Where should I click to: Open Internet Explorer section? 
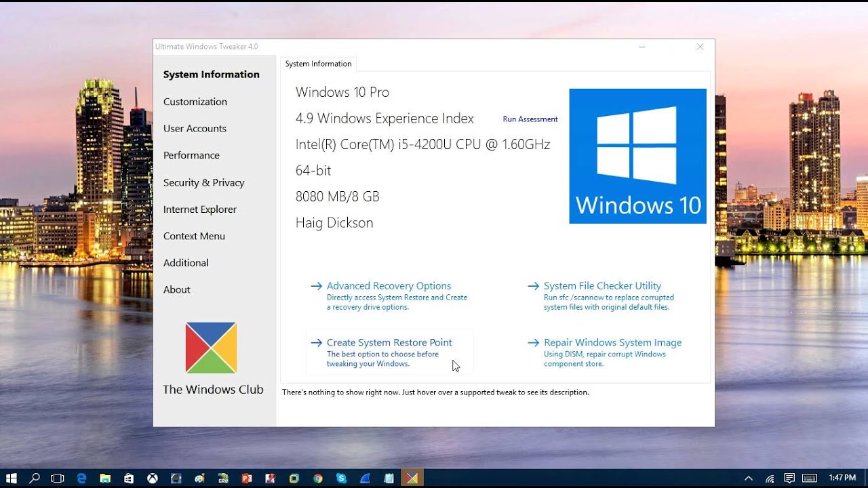click(200, 209)
